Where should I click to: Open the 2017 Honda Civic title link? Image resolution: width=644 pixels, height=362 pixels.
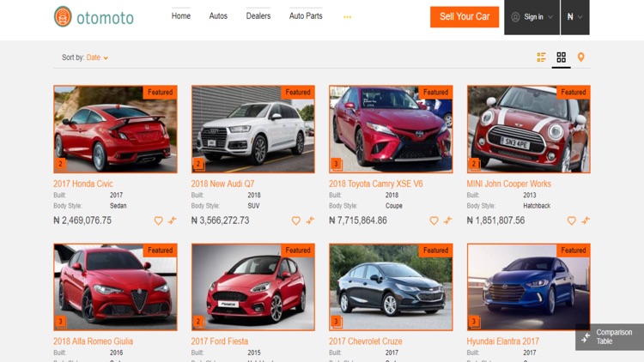[83, 184]
